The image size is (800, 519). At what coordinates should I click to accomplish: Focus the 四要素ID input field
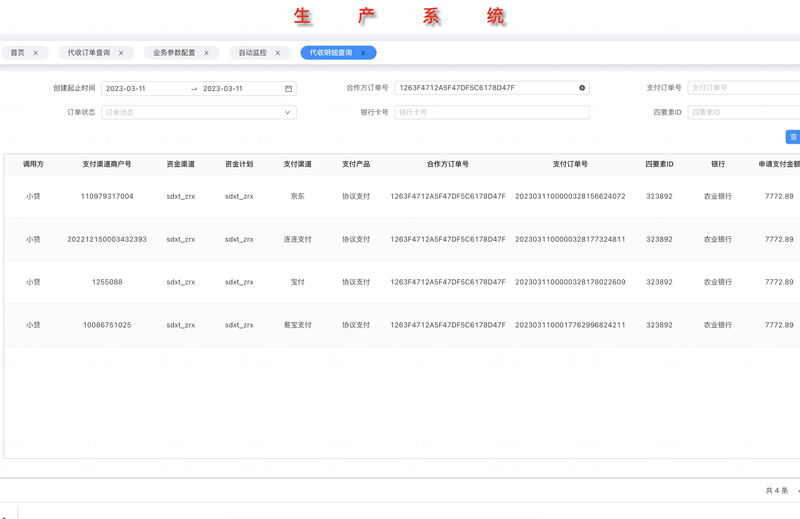tap(744, 112)
